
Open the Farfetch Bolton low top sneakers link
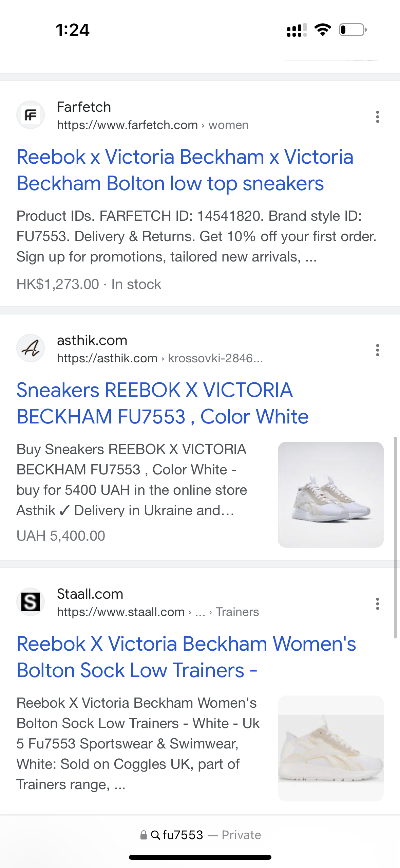tap(170, 170)
